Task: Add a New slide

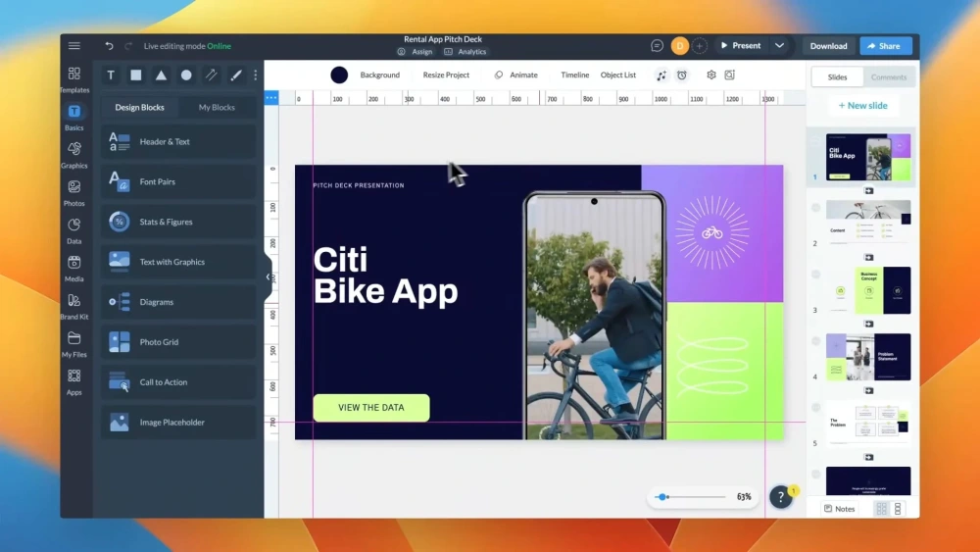Action: pyautogui.click(x=863, y=106)
